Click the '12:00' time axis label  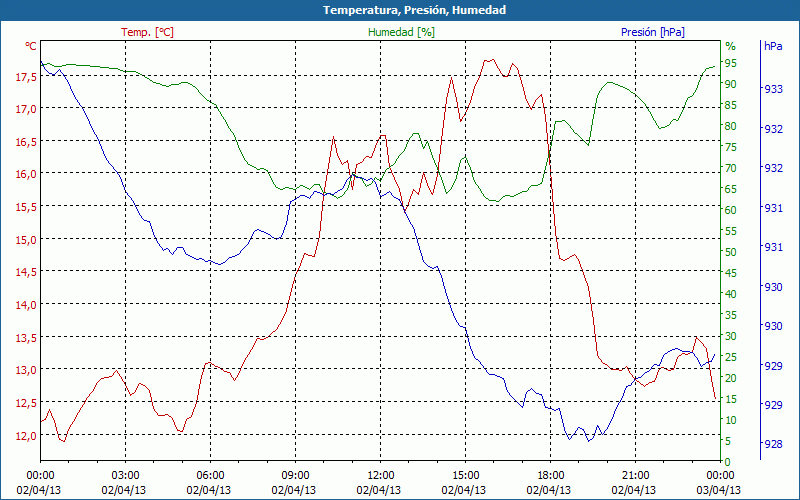[380, 476]
